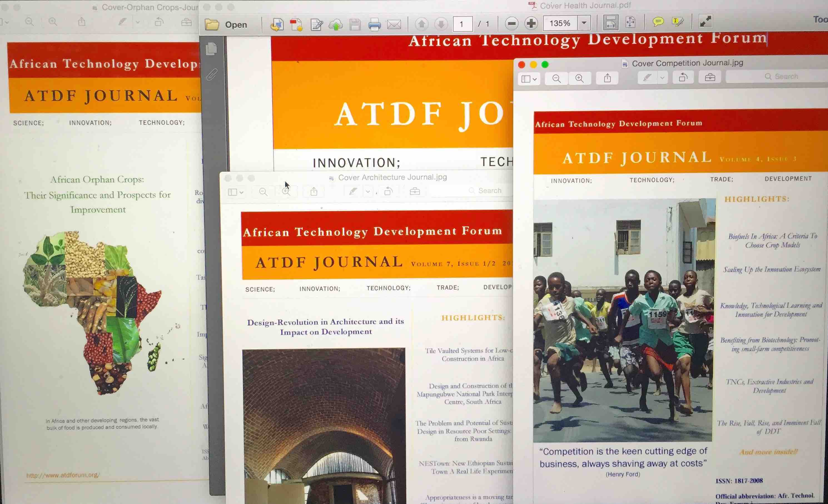Viewport: 828px width, 504px height.
Task: Open the attachments paperclip panel
Action: click(x=211, y=75)
